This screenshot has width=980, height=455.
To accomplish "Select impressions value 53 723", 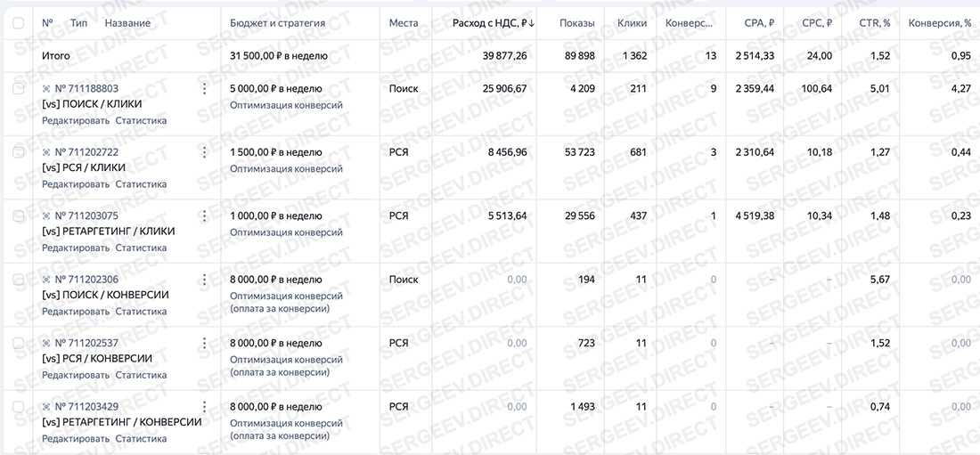I will 579,152.
